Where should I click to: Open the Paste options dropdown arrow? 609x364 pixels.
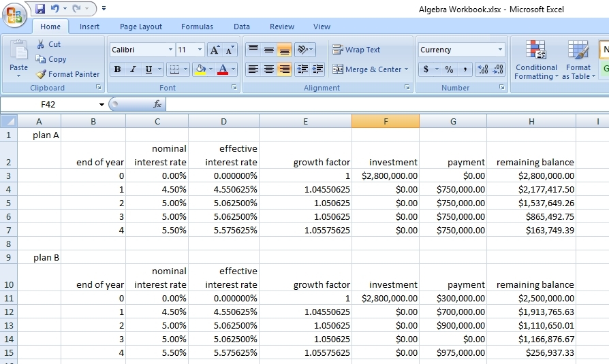point(18,76)
